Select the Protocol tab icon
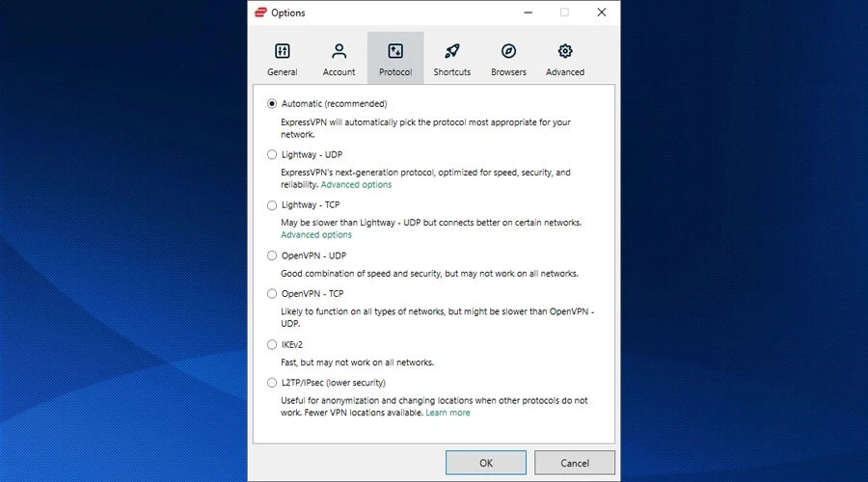This screenshot has height=482, width=868. [395, 51]
